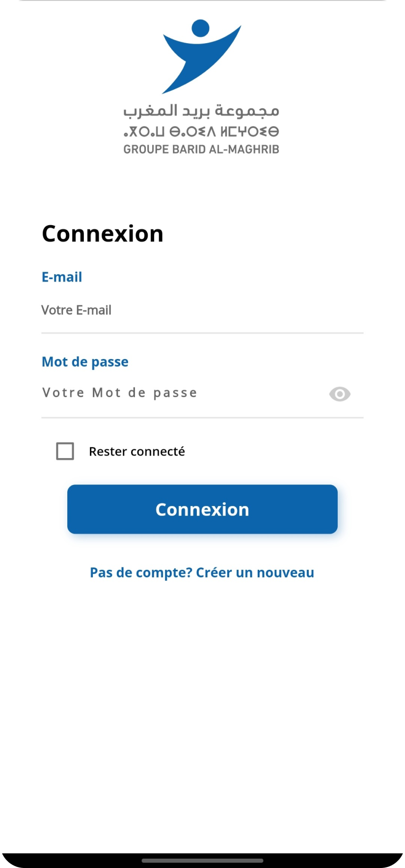Click the underline beneath the E-mail field
Screen dimensions: 405x868
click(202, 333)
